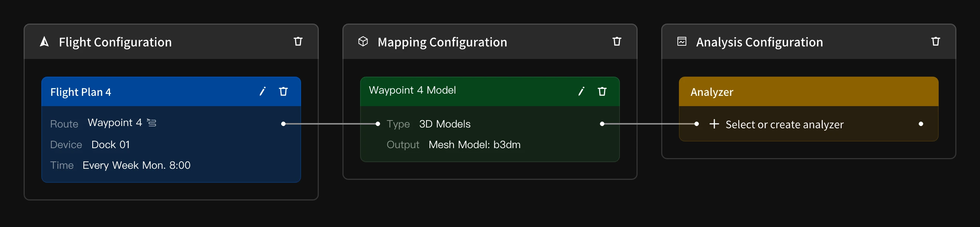
Task: Click the Waypoint 4 route value
Action: [x=114, y=122]
